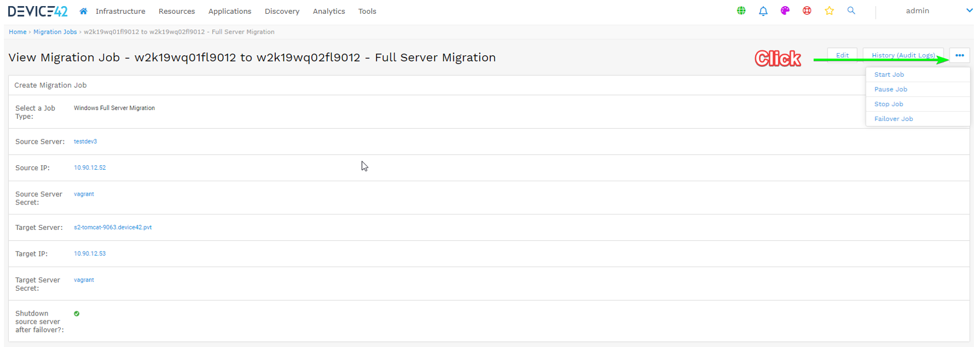This screenshot has height=347, width=980.
Task: Select Start Job from the dropdown
Action: [889, 75]
